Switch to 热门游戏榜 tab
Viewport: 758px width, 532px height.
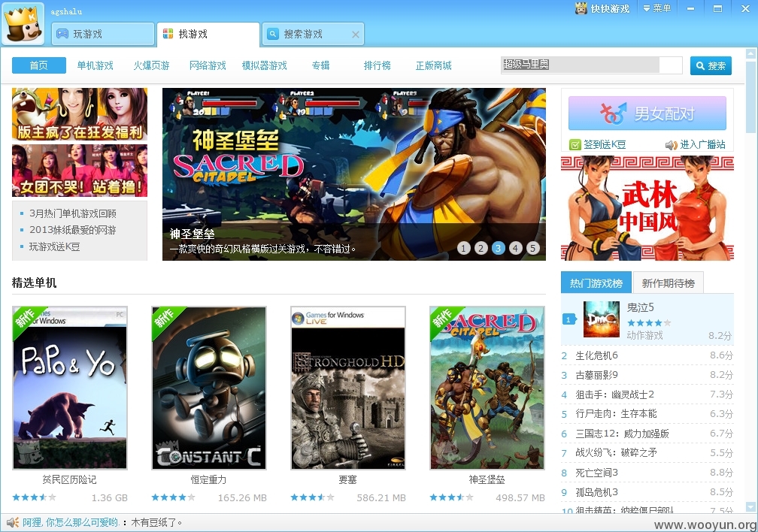coord(596,283)
